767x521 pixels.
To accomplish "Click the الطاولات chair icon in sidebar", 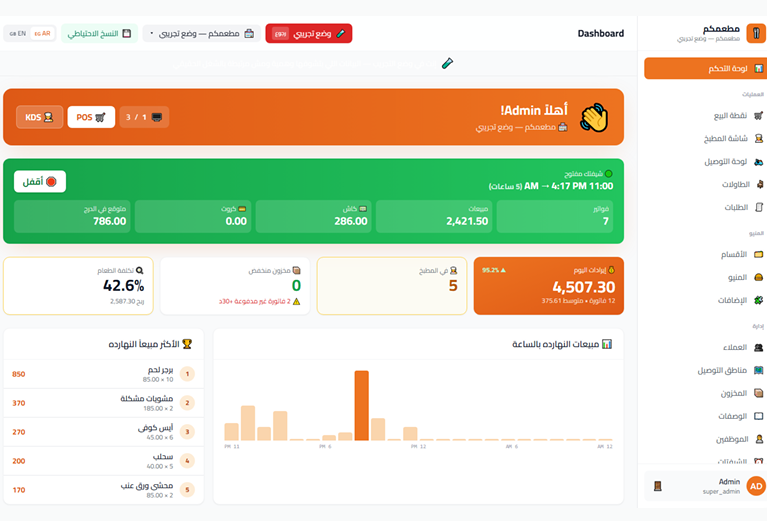I will click(x=759, y=184).
